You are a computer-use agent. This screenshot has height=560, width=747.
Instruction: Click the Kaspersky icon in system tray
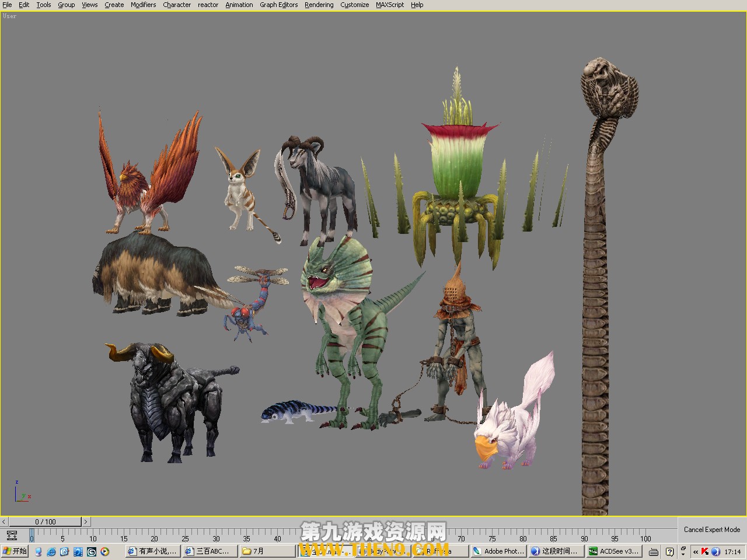[x=705, y=551]
